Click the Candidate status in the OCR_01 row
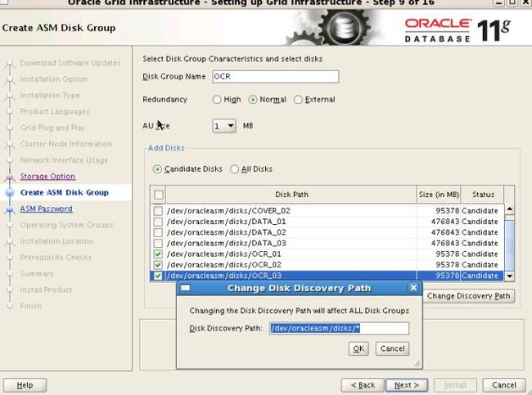This screenshot has width=532, height=395. coord(480,254)
